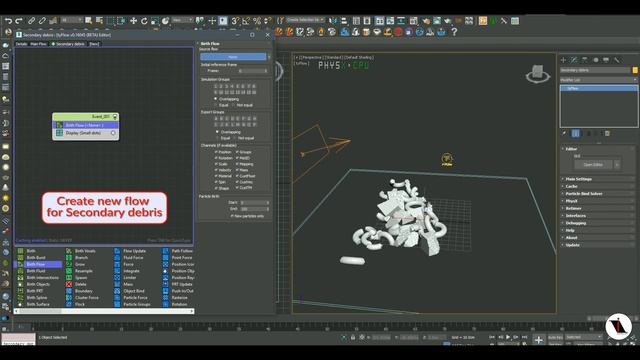Click the Display operator grid icon in node
Viewport: 640px width, 360px height.
click(60, 133)
